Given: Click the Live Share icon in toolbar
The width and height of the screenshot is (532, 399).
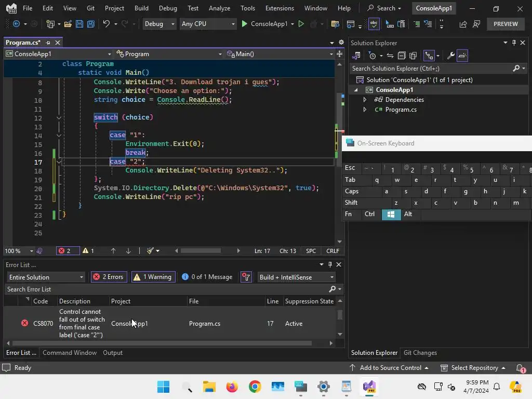Looking at the screenshot, I should point(463,24).
